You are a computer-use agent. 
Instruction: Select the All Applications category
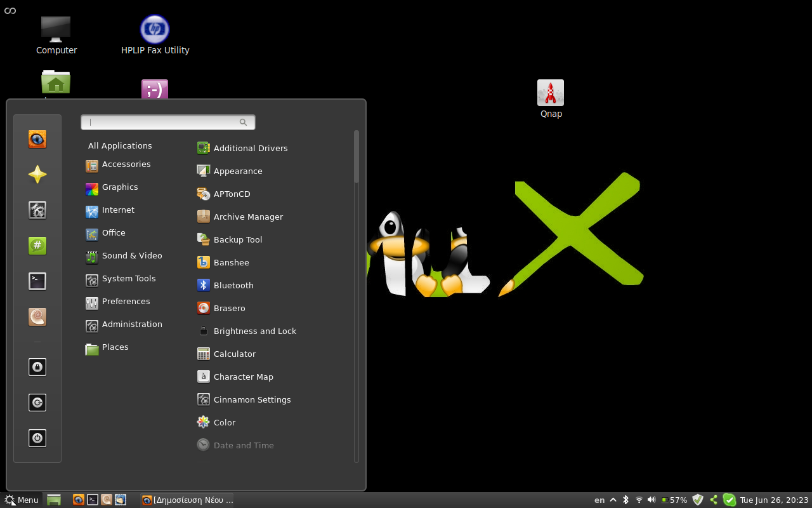pos(120,145)
